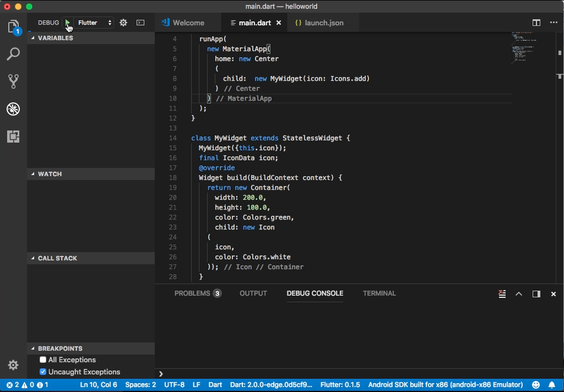The height and width of the screenshot is (392, 564).
Task: Click 'StatelessWidget' text in the code
Action: pos(312,138)
